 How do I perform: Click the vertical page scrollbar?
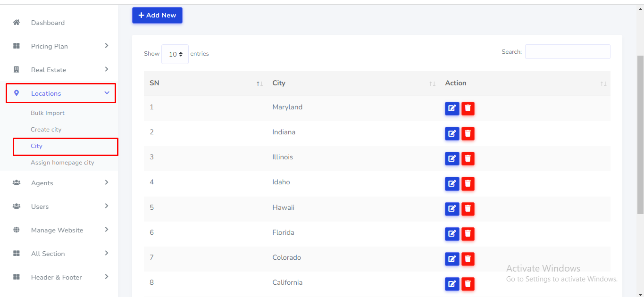640,132
